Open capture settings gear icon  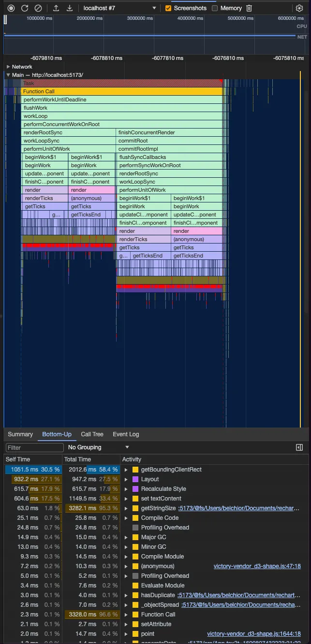[299, 8]
